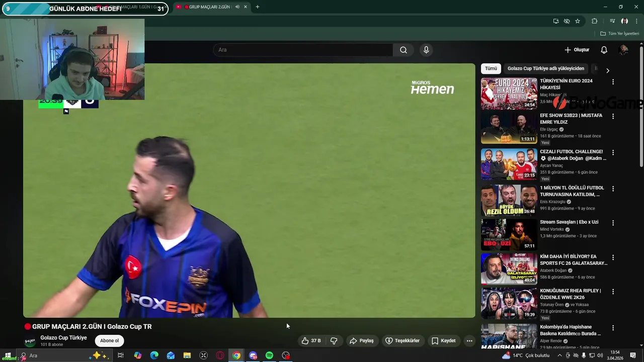The width and height of the screenshot is (644, 362).
Task: Open options for EURO 2024 Hikayesi video
Action: (x=613, y=81)
